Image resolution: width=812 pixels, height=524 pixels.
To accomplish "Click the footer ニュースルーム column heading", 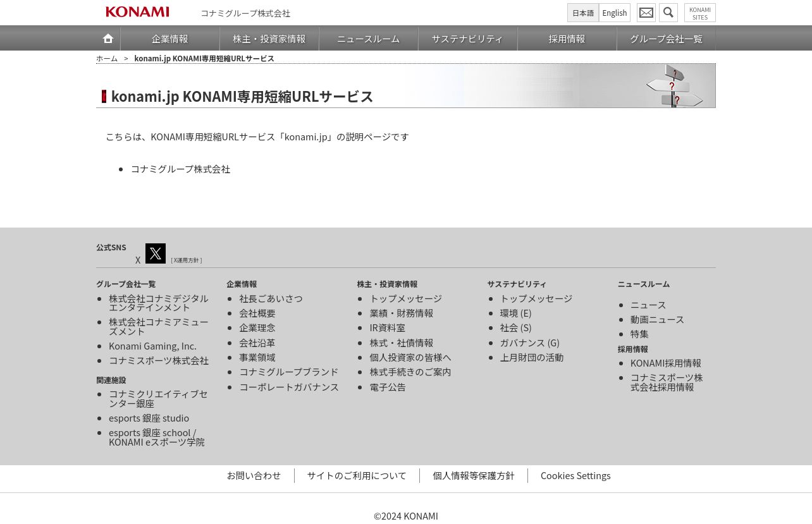I will pyautogui.click(x=644, y=284).
